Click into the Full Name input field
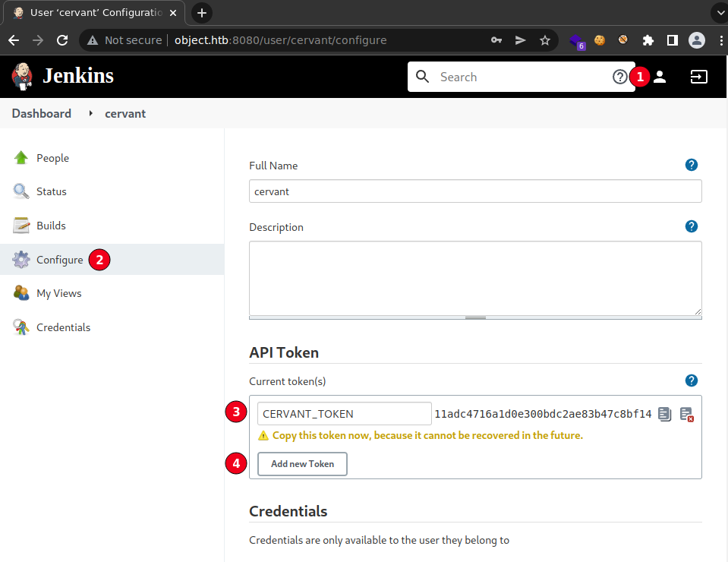The height and width of the screenshot is (562, 728). 475,191
